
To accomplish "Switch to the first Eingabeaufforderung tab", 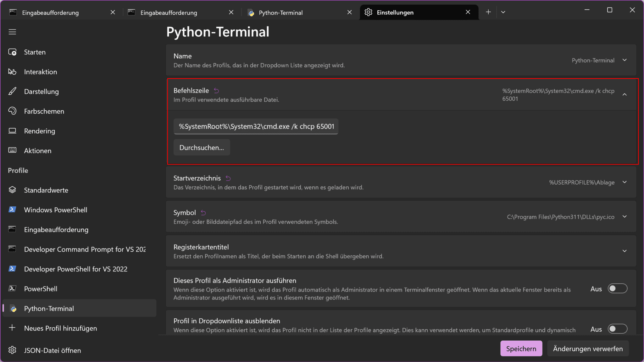I will pos(50,13).
